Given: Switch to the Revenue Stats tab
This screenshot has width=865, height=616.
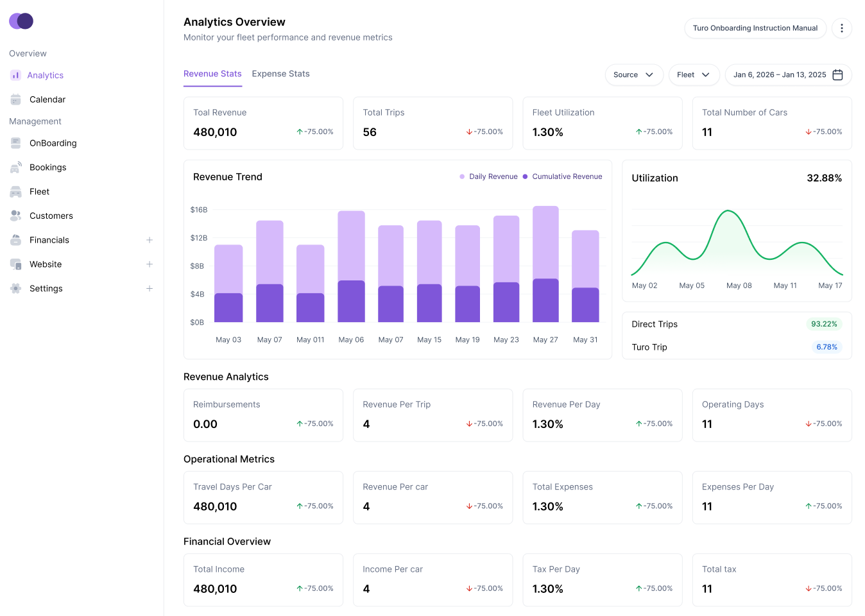Looking at the screenshot, I should tap(212, 74).
